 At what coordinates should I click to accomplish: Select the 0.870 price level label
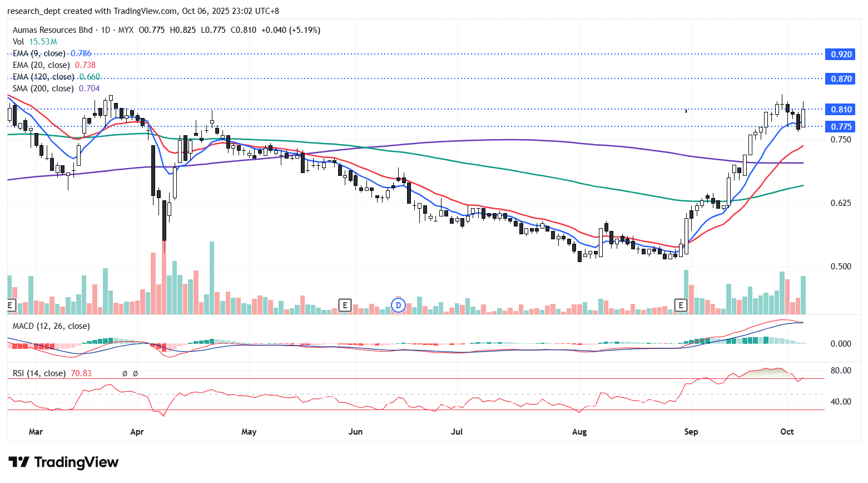(x=841, y=79)
